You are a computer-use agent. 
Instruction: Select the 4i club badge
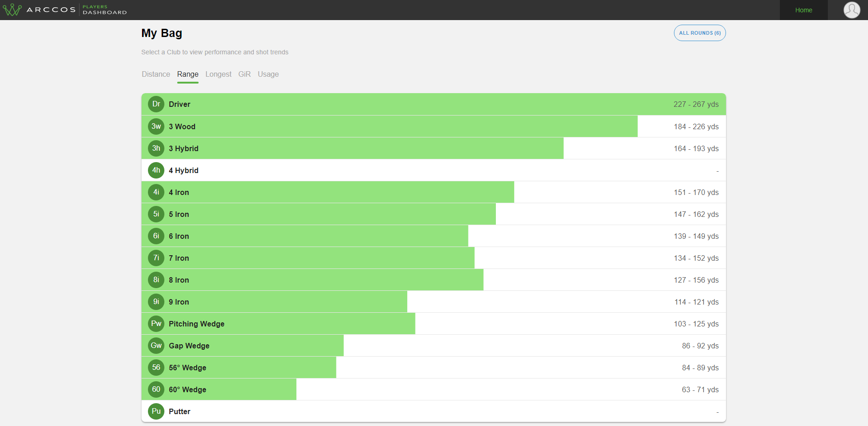coord(156,192)
